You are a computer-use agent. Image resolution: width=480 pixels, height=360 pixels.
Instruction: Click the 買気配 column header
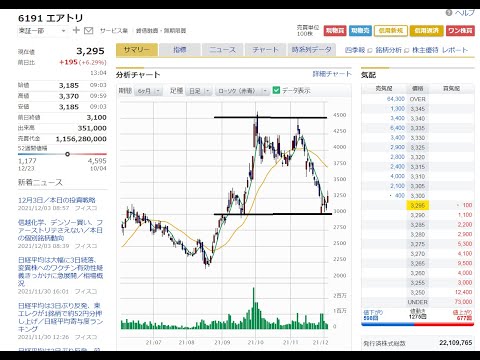451,88
